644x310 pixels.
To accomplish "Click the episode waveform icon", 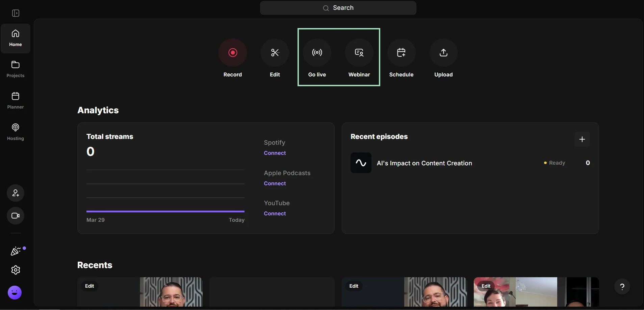I will (x=361, y=163).
